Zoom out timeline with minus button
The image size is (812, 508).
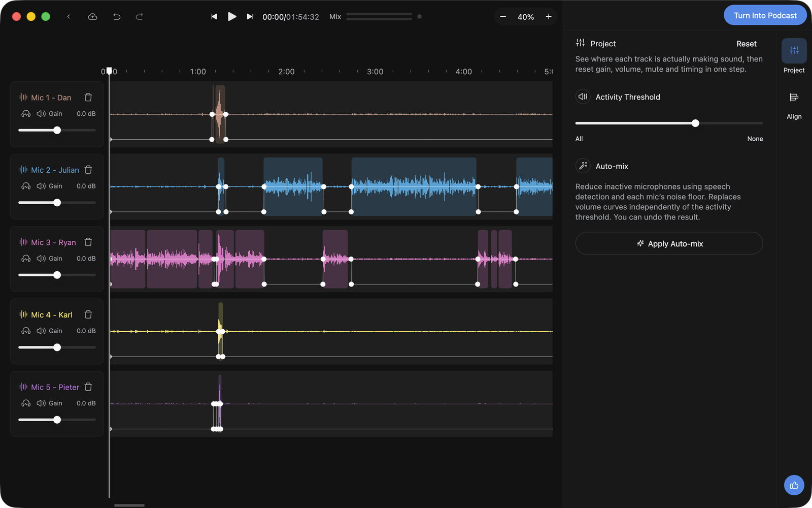click(503, 17)
